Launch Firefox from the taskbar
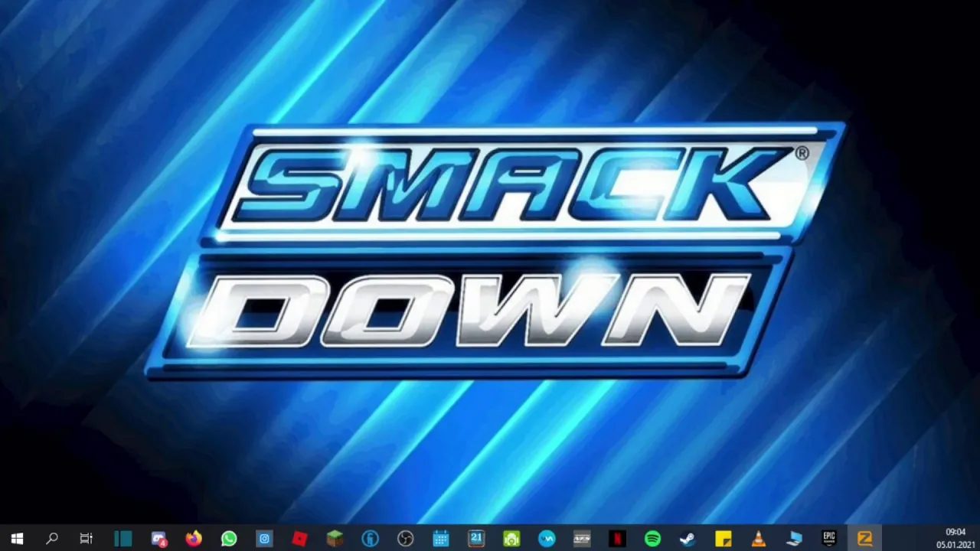 pos(194,539)
